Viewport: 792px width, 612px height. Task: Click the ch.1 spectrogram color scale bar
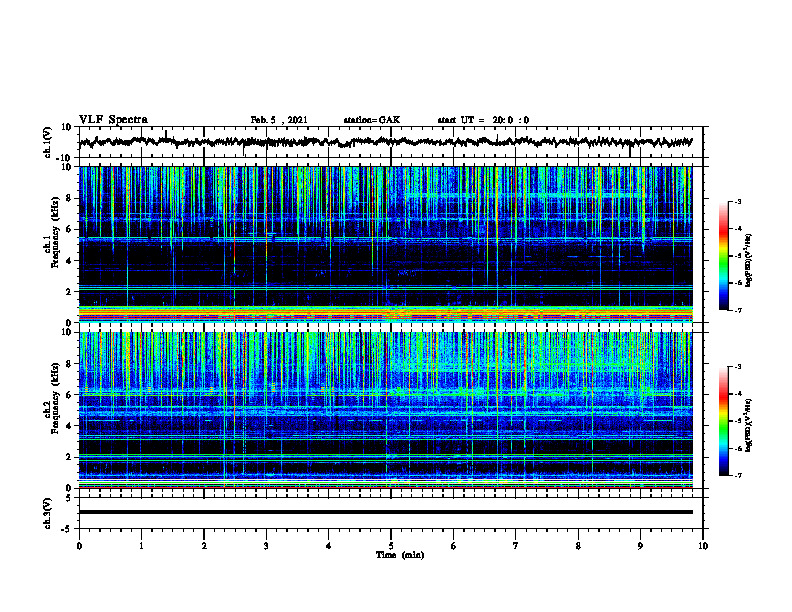tap(724, 256)
